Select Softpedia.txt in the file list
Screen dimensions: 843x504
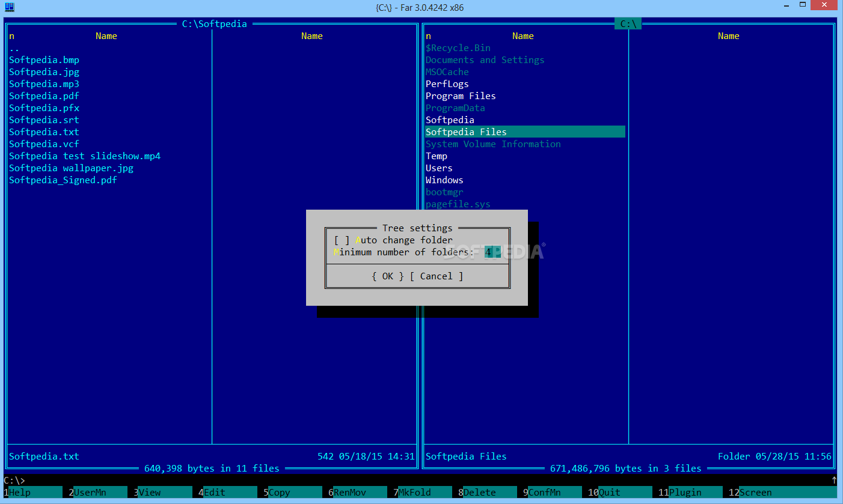[x=44, y=132]
